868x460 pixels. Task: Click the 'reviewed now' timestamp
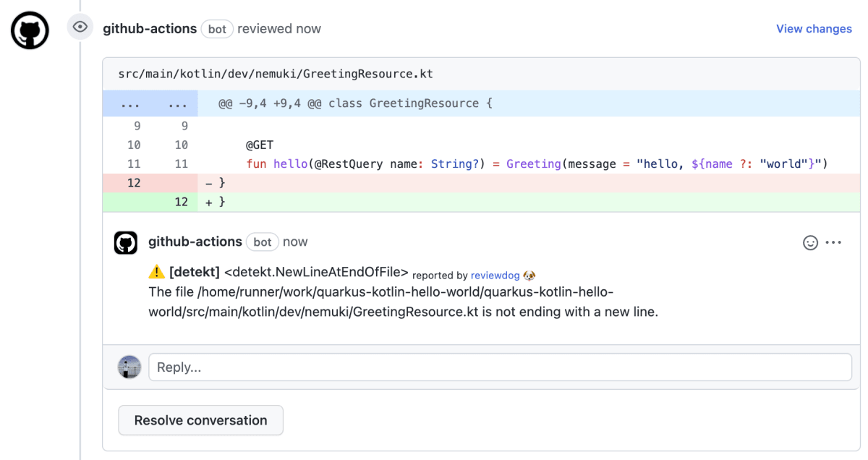click(x=279, y=29)
